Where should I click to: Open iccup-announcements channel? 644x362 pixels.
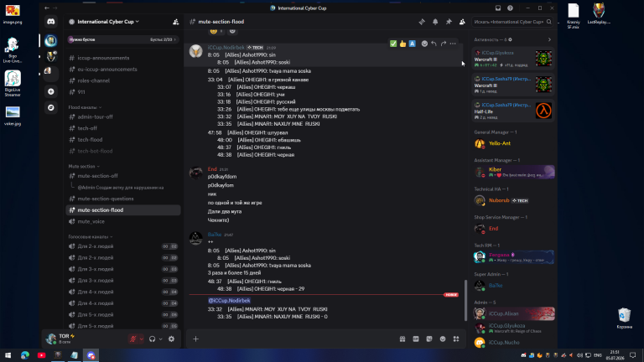(x=122, y=58)
